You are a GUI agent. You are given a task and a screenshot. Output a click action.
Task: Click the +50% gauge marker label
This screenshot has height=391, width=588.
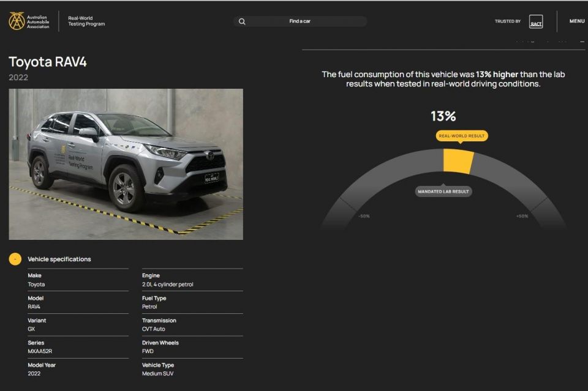(522, 216)
